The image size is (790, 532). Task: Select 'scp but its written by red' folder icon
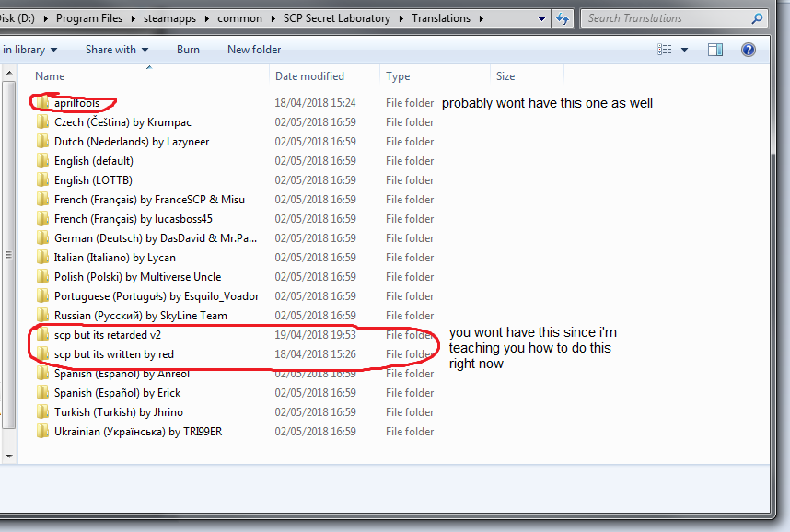pos(42,353)
